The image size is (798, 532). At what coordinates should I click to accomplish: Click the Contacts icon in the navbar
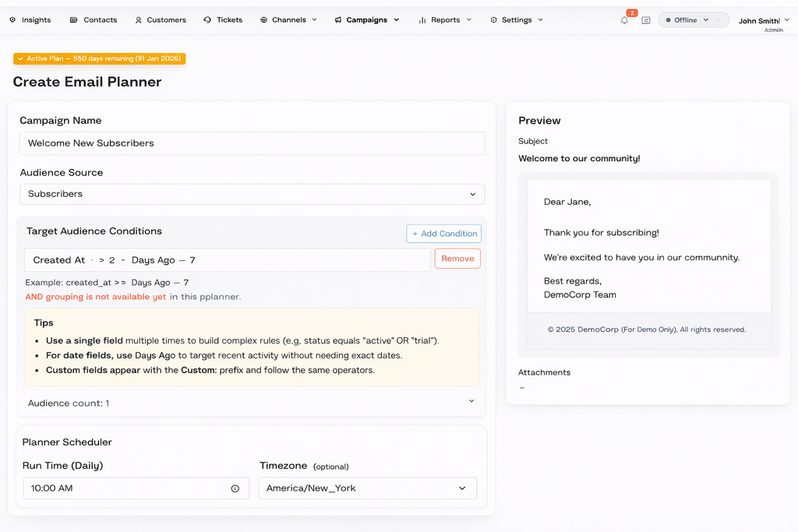click(73, 20)
